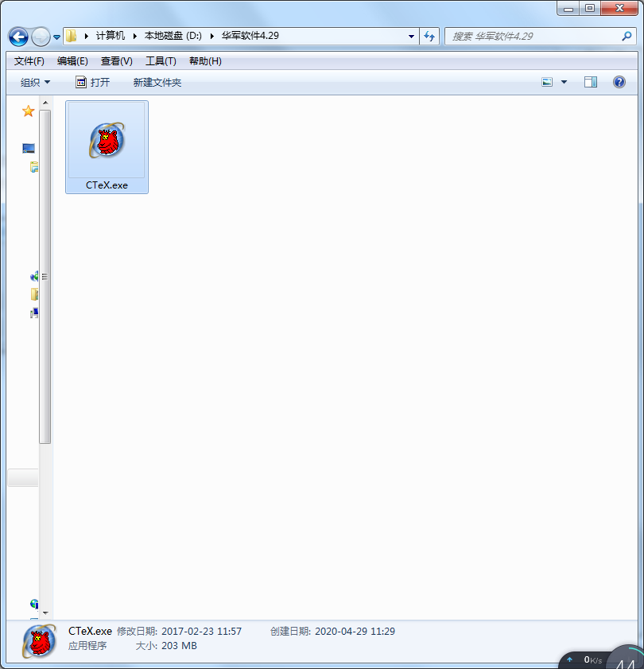
Task: Close the explorer window
Action: coord(619,8)
